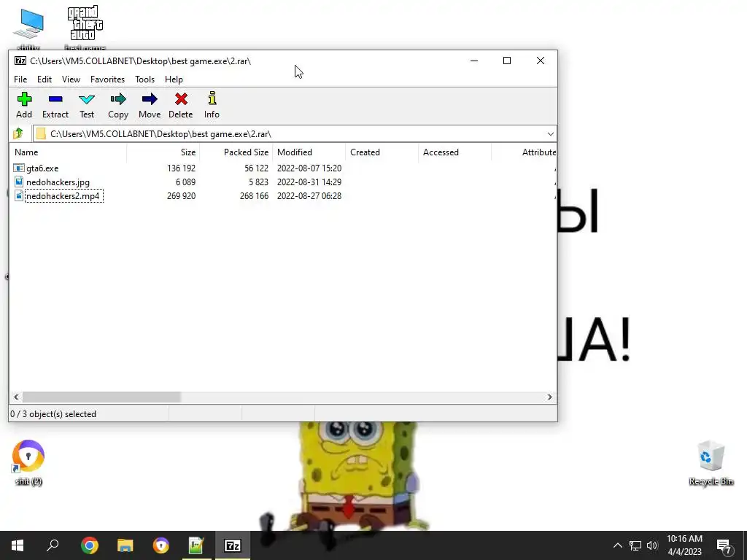Show hidden system tray icons
This screenshot has height=560, width=747.
617,545
